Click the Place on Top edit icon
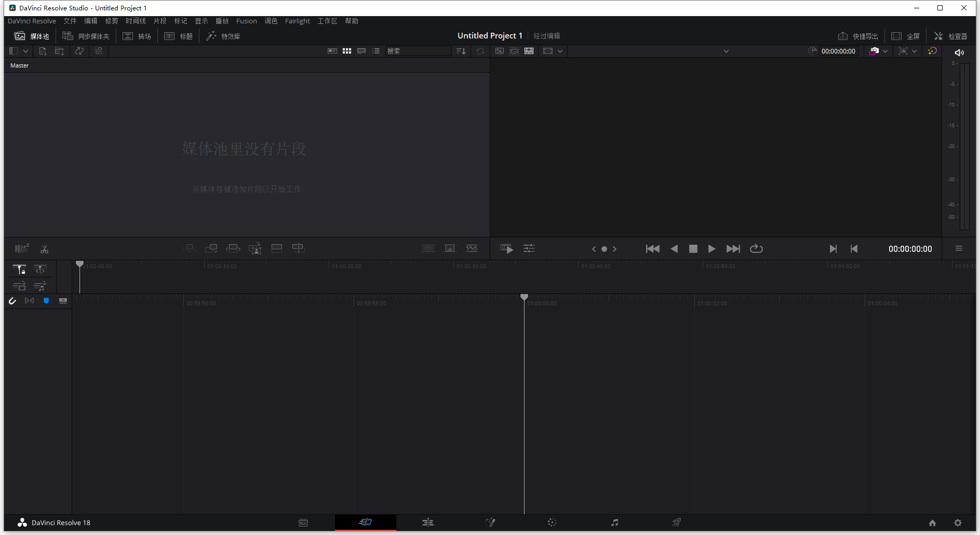The width and height of the screenshot is (980, 535). click(x=277, y=248)
